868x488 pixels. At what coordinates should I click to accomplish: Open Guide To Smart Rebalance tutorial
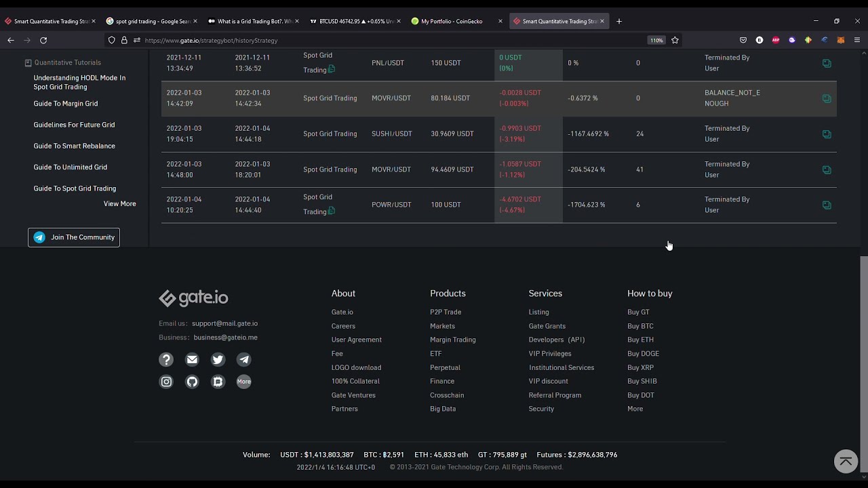(x=75, y=146)
